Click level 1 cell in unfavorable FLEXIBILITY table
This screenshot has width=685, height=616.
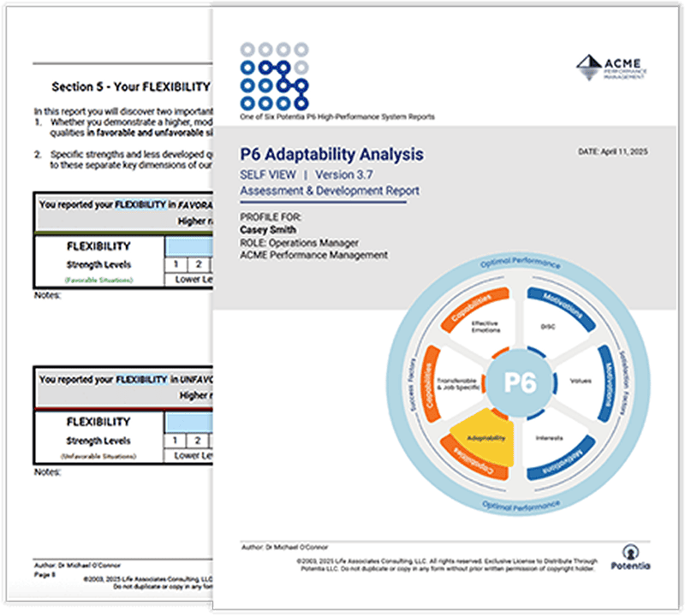(x=175, y=440)
